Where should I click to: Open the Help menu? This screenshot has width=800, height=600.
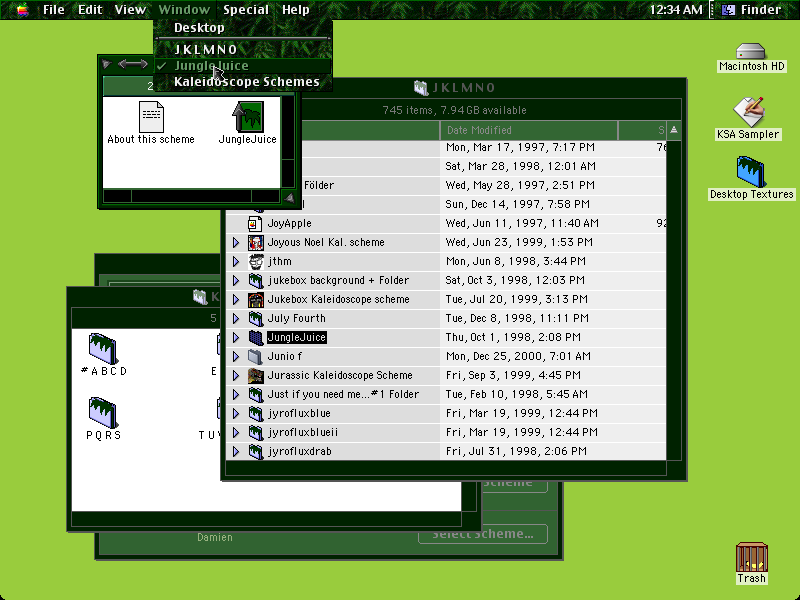(x=295, y=10)
